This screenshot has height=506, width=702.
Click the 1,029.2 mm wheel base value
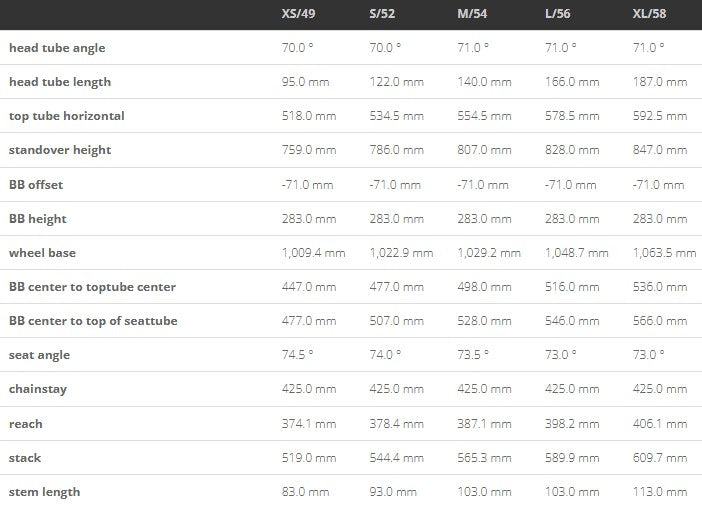point(490,253)
